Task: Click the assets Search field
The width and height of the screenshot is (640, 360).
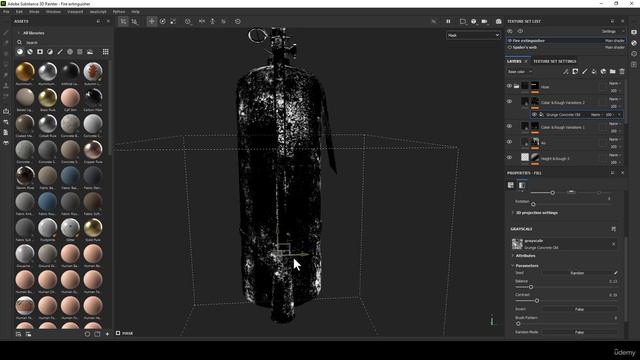Action: tap(61, 42)
